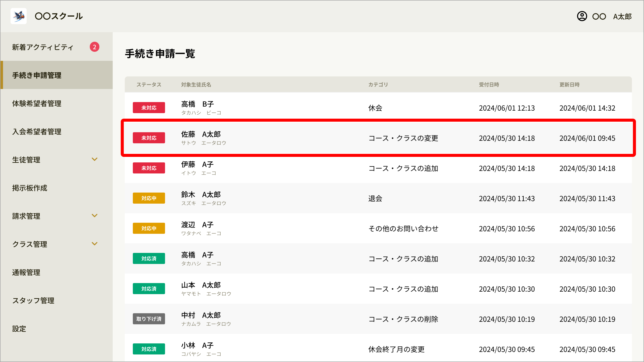The image size is (644, 362).
Task: Click 対応済 badge for 小林 A子
Action: pyautogui.click(x=149, y=349)
